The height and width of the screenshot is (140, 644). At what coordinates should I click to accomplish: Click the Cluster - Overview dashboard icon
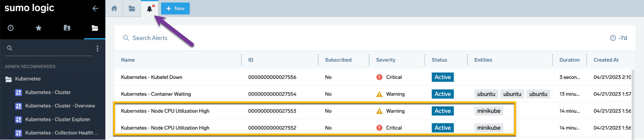click(x=19, y=106)
